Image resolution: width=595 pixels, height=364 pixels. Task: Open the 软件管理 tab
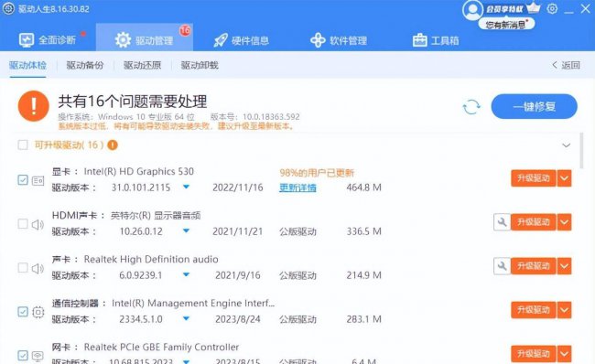(339, 40)
